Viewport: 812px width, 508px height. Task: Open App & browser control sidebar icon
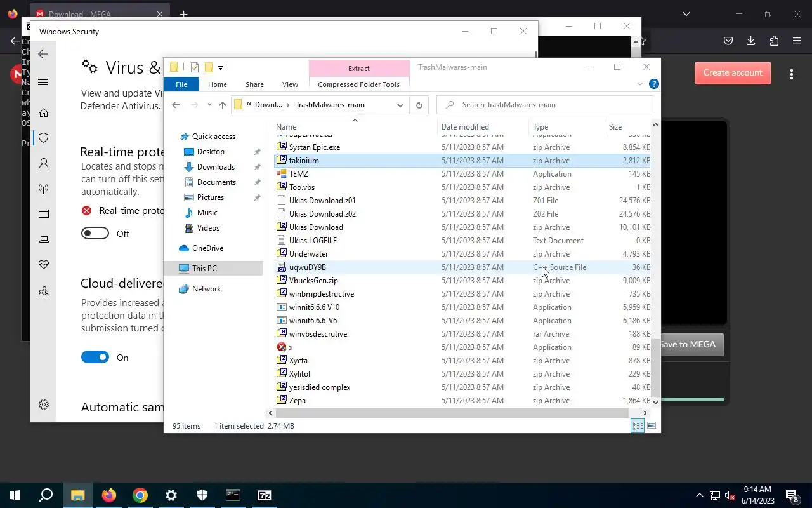[44, 214]
